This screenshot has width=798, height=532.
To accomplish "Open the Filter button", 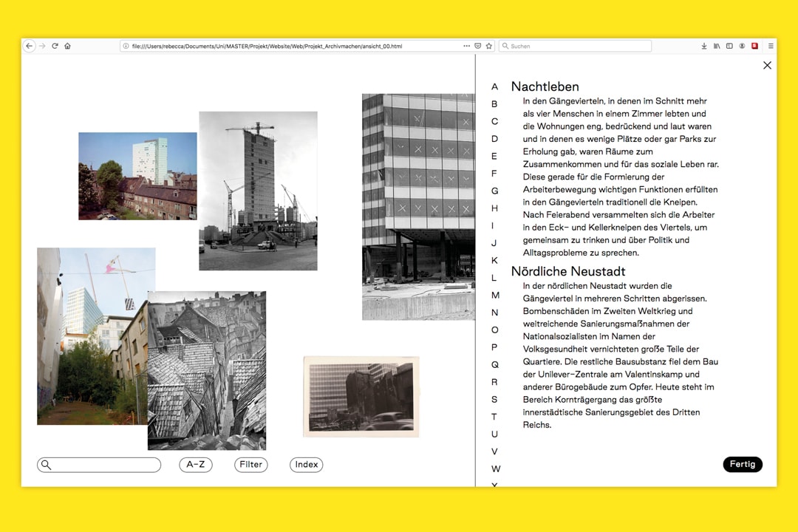I will click(x=251, y=464).
